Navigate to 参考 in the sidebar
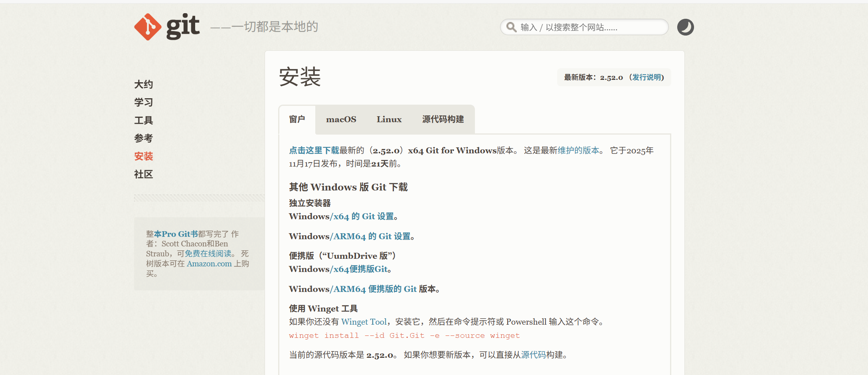868x375 pixels. [x=143, y=138]
